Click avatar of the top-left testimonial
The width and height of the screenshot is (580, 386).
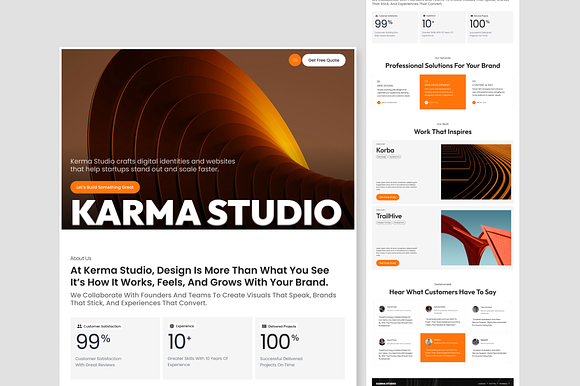tap(382, 309)
